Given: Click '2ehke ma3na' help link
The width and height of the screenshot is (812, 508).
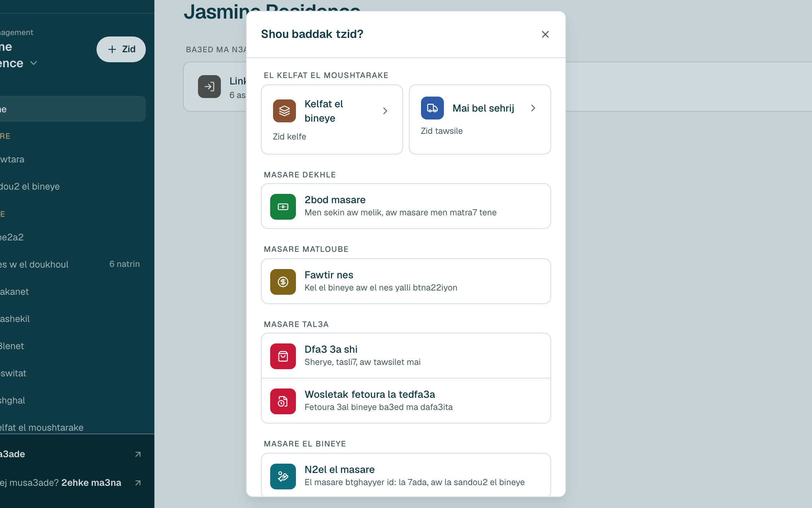Looking at the screenshot, I should pos(91,483).
